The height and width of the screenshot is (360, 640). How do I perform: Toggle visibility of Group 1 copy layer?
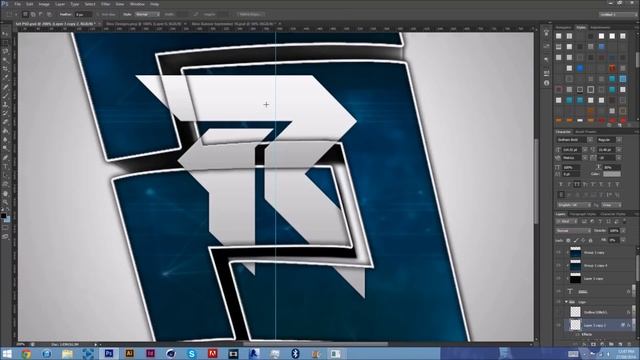559,252
